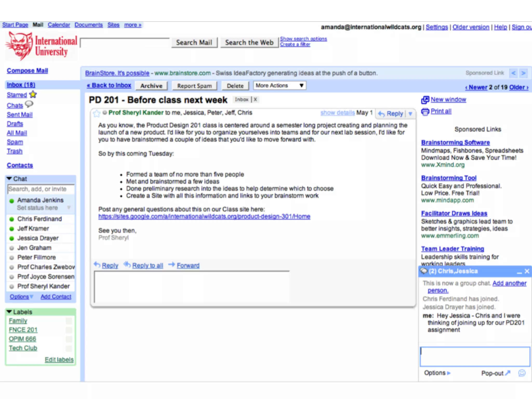Open the Mail tab

click(x=38, y=25)
